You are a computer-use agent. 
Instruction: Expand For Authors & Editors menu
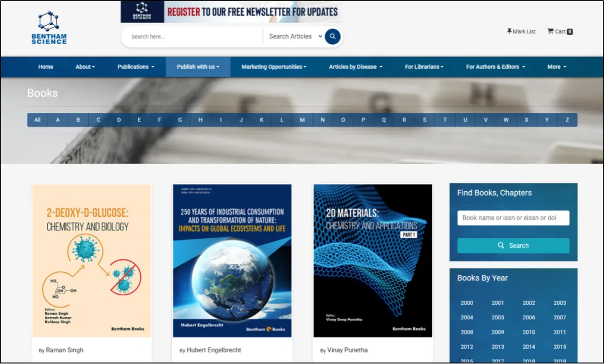click(x=496, y=67)
